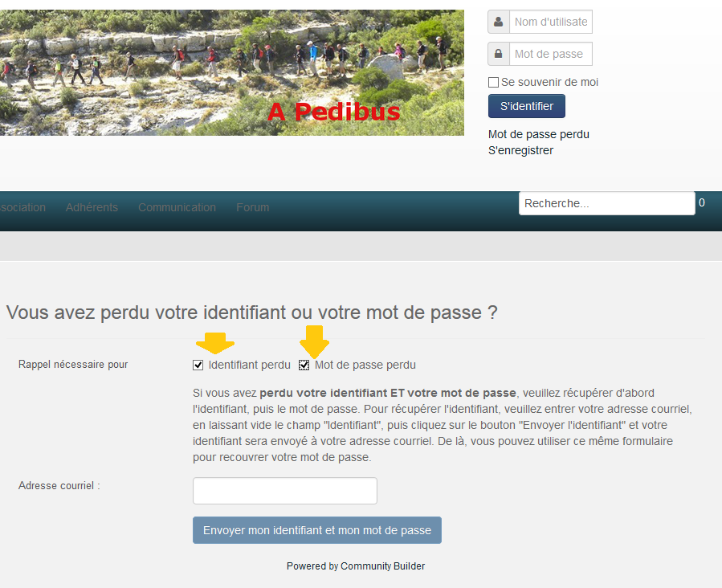Open the Association menu item
The image size is (722, 588).
click(x=22, y=207)
